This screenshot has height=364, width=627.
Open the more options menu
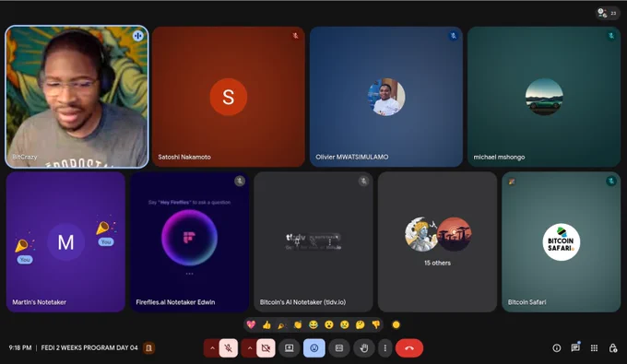[385, 348]
